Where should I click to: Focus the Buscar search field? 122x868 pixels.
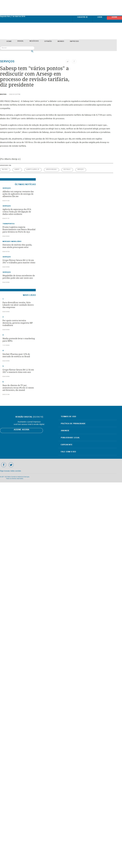[17, 48]
